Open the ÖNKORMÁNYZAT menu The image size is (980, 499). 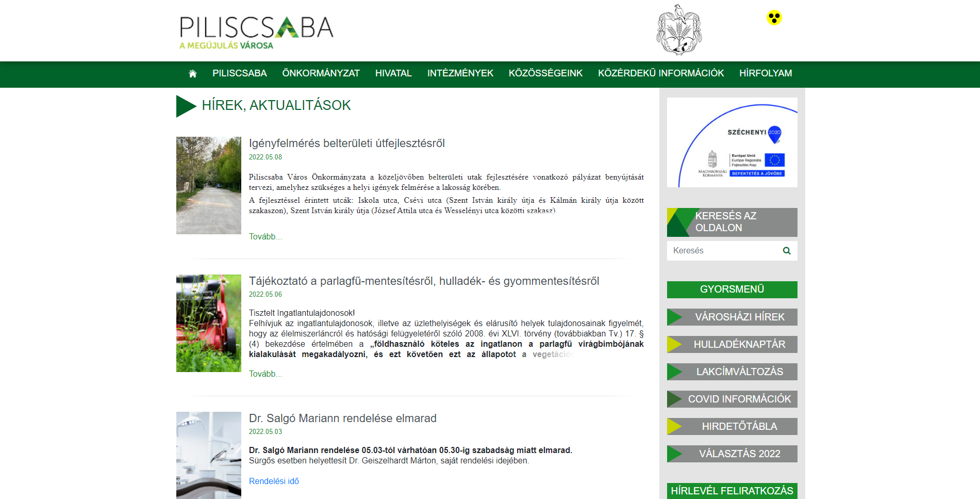(321, 74)
